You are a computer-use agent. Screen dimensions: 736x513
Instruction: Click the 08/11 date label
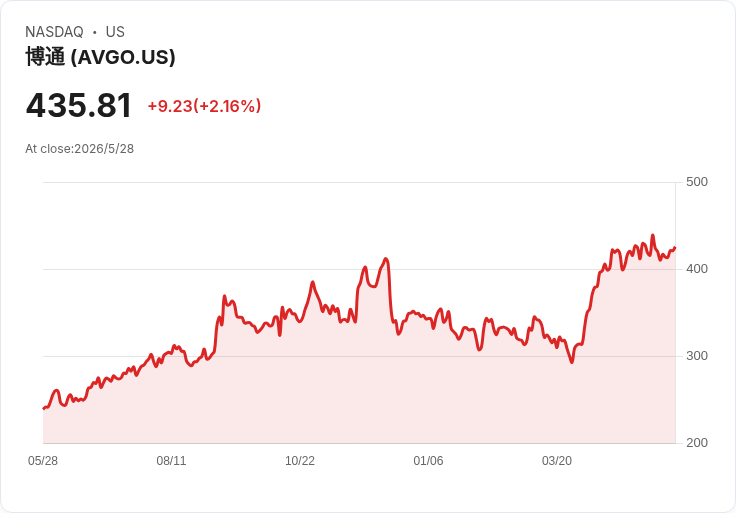[x=171, y=461]
